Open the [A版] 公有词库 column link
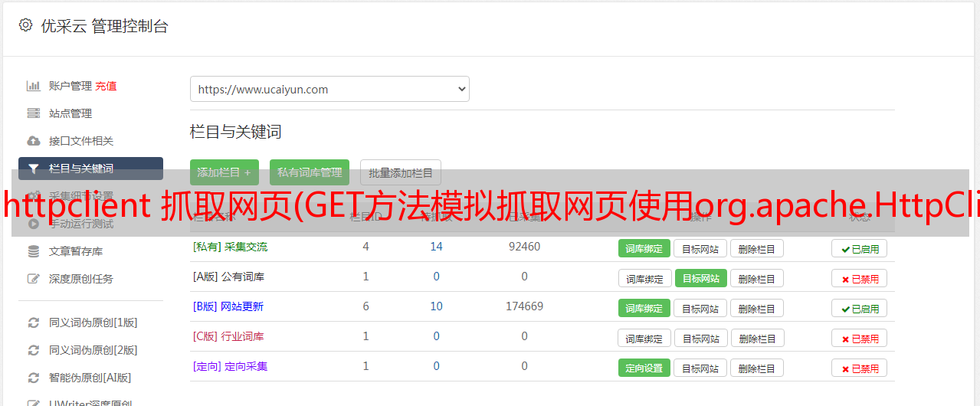The width and height of the screenshot is (980, 406). (228, 277)
